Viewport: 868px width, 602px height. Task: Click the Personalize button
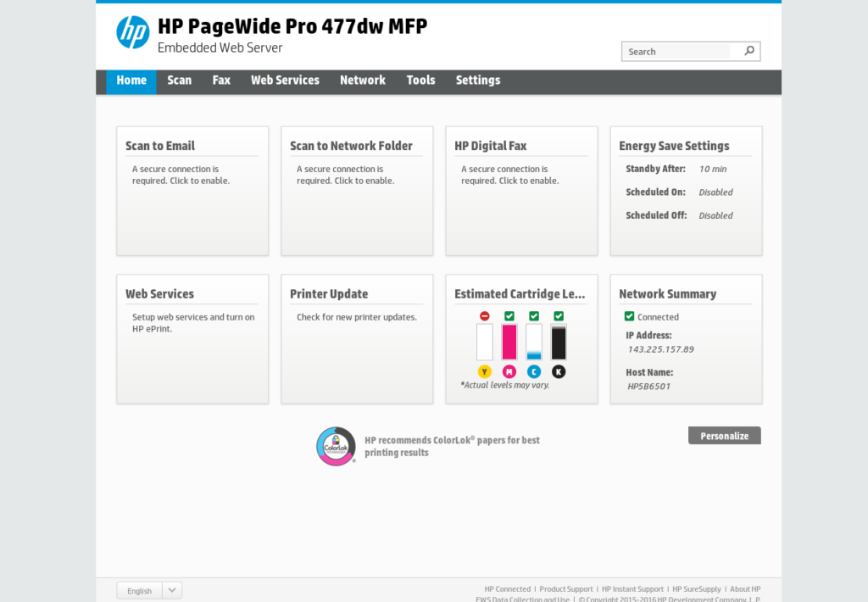(x=725, y=436)
